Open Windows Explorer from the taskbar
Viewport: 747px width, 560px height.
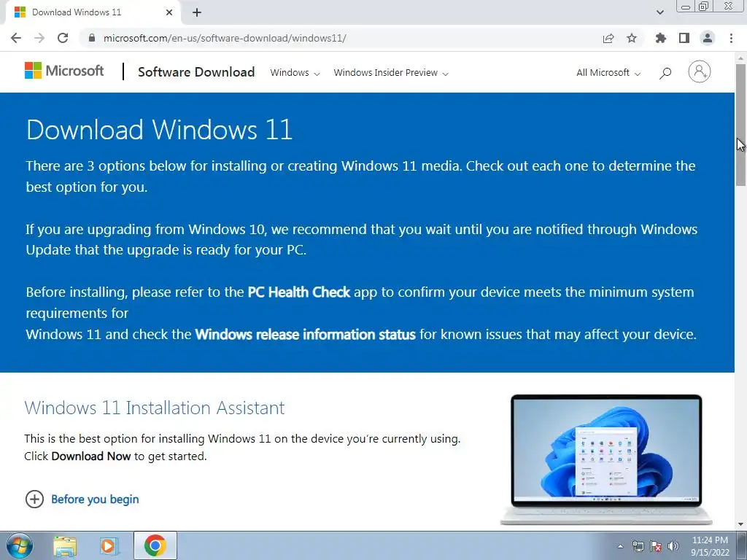pos(65,545)
